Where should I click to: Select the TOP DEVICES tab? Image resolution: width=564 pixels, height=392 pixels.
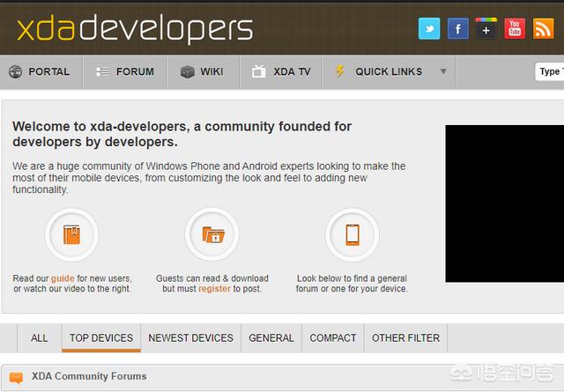tap(101, 338)
